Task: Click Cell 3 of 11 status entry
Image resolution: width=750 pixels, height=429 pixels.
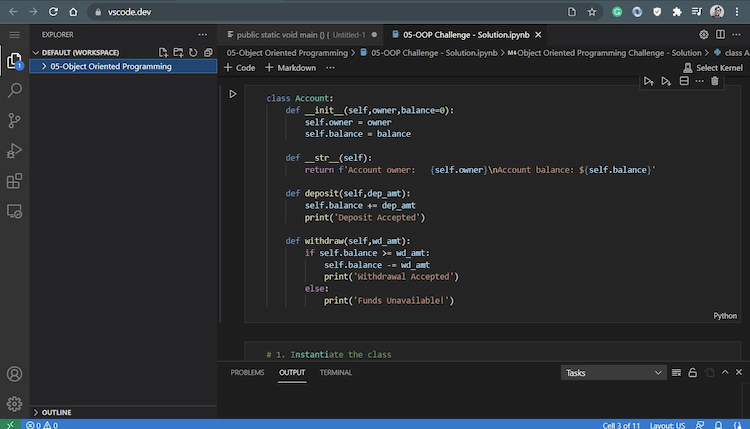Action: [x=621, y=425]
